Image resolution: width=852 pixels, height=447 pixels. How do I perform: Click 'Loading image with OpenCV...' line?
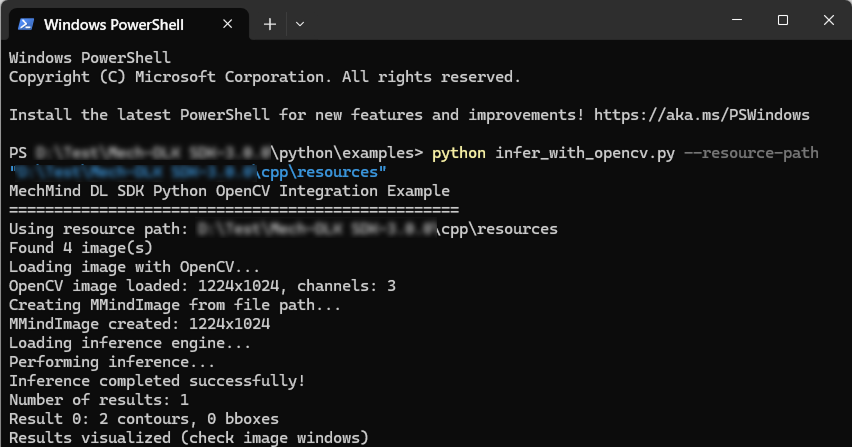(x=134, y=267)
